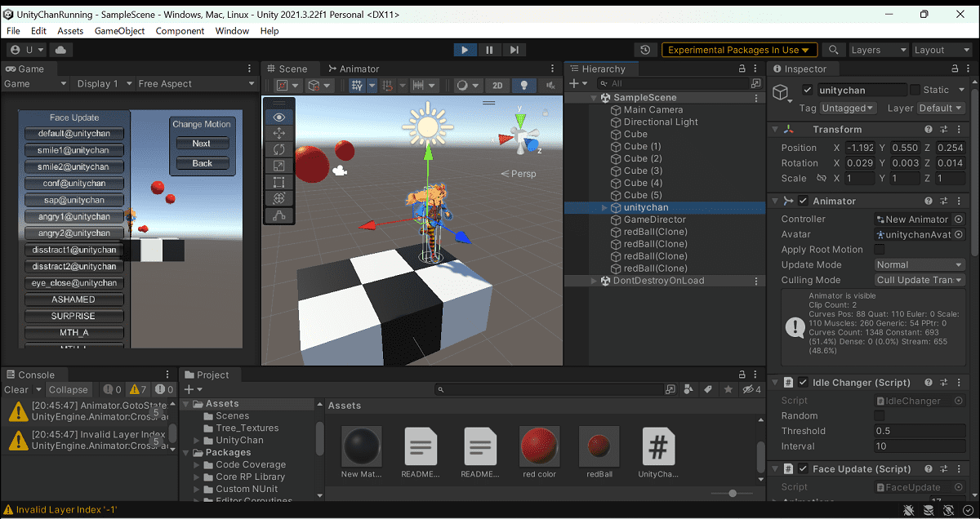The width and height of the screenshot is (980, 519).
Task: Open the version history icon
Action: (646, 50)
